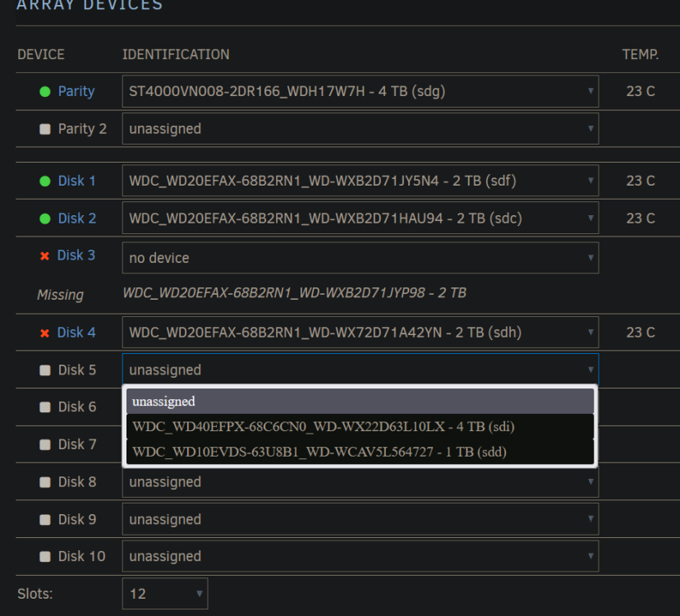Open the Disk 1 identification dropdown
680x616 pixels.
pyautogui.click(x=361, y=181)
